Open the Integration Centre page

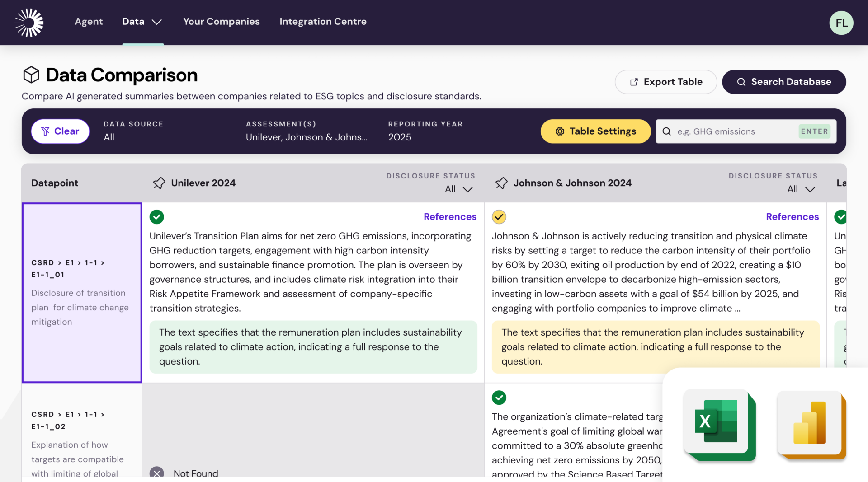click(323, 22)
